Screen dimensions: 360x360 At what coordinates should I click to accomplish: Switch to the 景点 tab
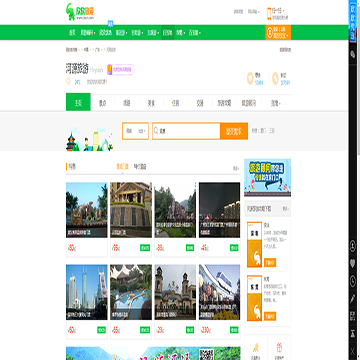[x=103, y=104]
